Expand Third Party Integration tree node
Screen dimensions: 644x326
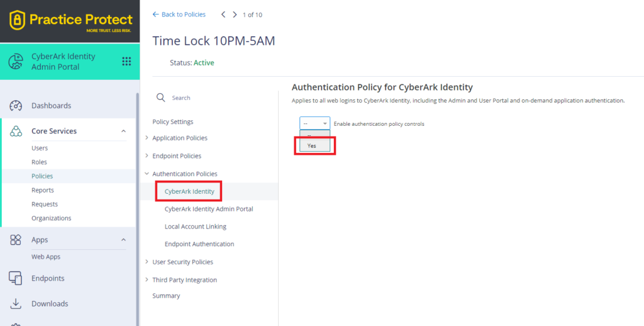(x=147, y=280)
